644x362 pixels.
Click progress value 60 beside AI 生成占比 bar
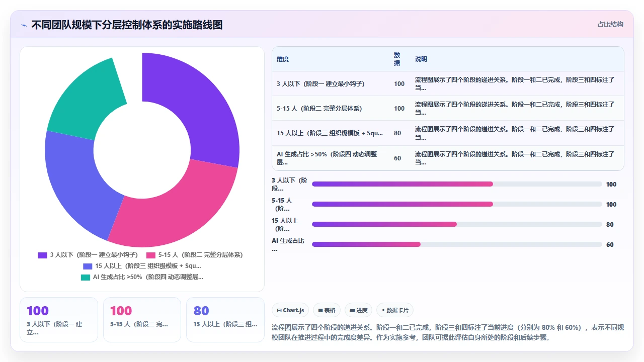610,245
